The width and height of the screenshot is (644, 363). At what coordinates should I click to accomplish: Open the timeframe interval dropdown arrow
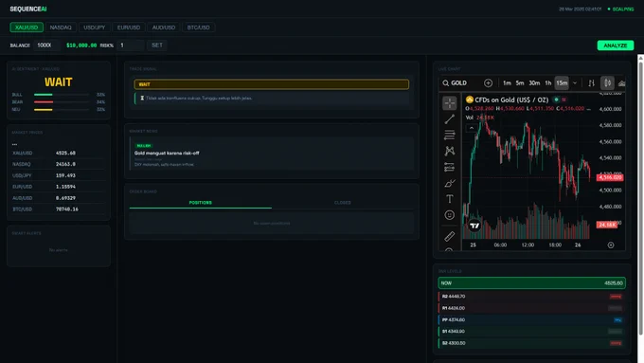pos(575,83)
